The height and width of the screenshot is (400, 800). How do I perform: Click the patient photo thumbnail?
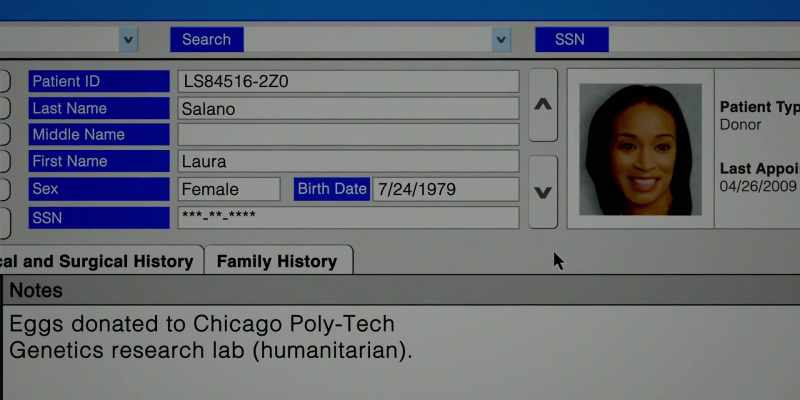pyautogui.click(x=640, y=149)
